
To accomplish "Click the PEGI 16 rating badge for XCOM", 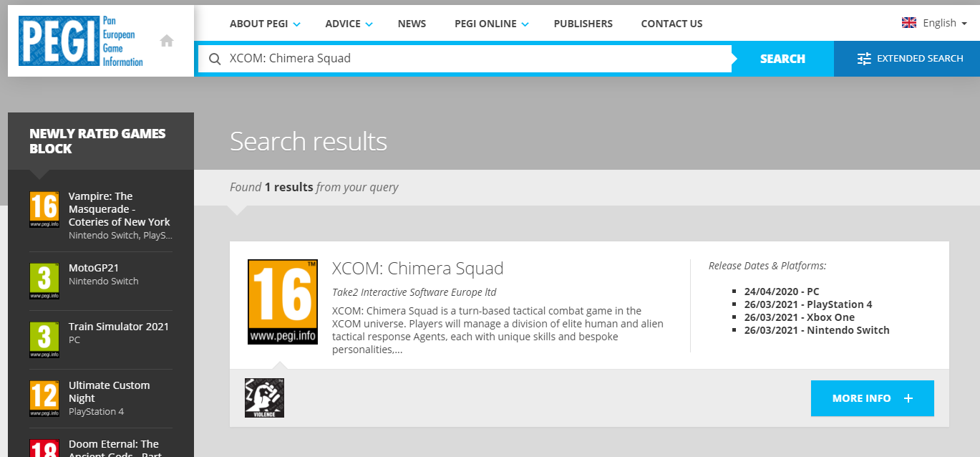I will pos(283,302).
